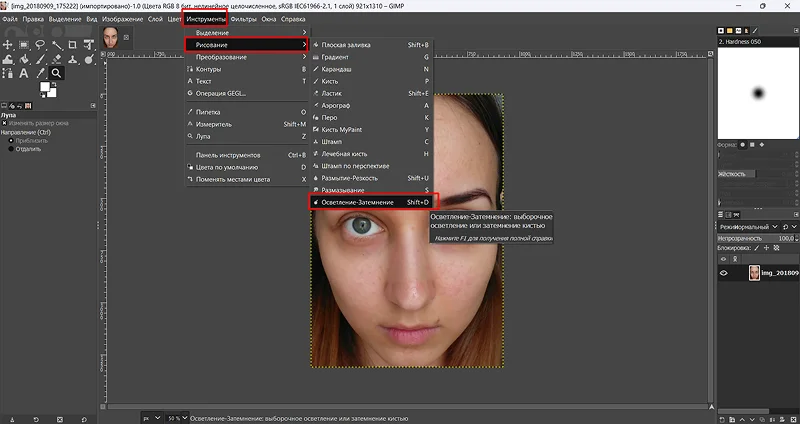800x424 pixels.
Task: Select the Paths tool in toolbox
Action: 8,73
